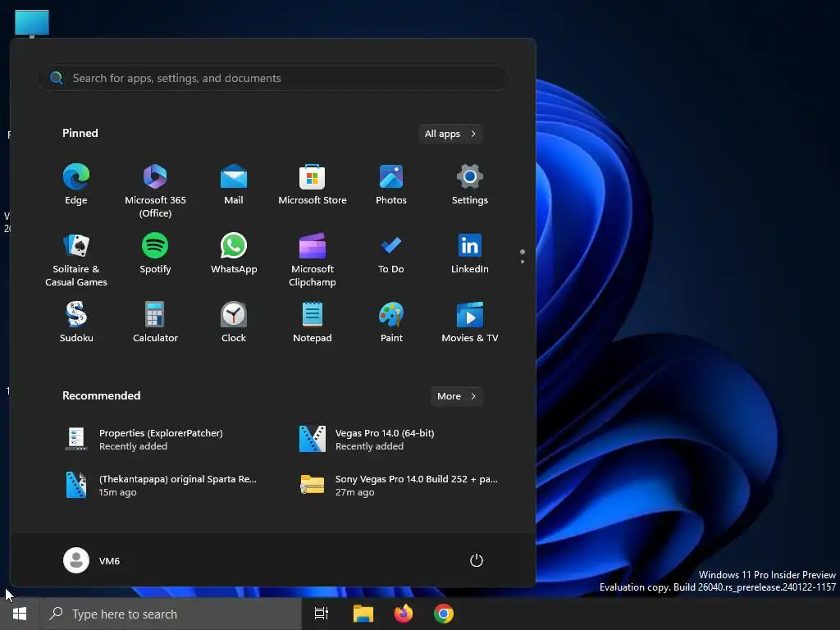The width and height of the screenshot is (840, 630).
Task: Open File Explorer from the taskbar
Action: (363, 614)
